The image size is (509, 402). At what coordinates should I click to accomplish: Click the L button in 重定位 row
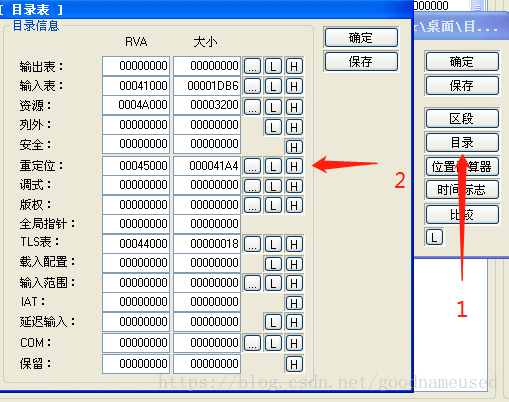click(x=273, y=166)
